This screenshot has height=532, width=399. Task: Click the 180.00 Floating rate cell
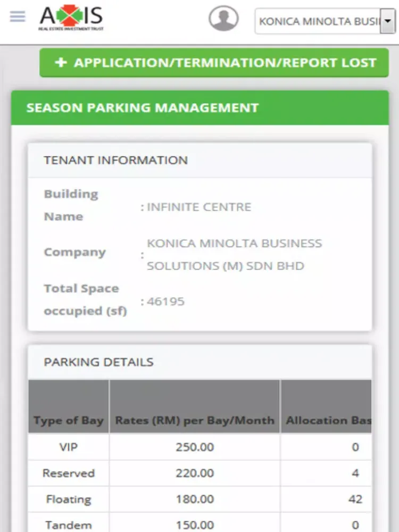(x=195, y=499)
